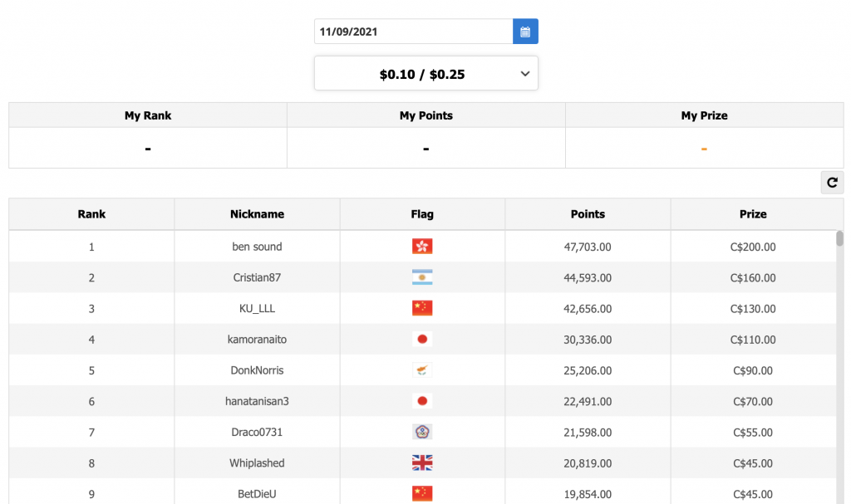Screen dimensions: 851x504
Task: Sort by the Rank column header
Action: pyautogui.click(x=91, y=214)
